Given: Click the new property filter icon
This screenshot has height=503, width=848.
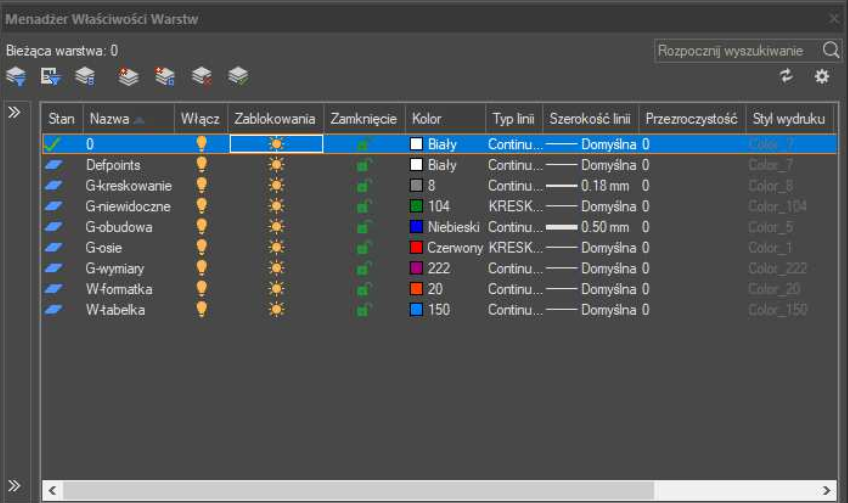Looking at the screenshot, I should pyautogui.click(x=15, y=76).
